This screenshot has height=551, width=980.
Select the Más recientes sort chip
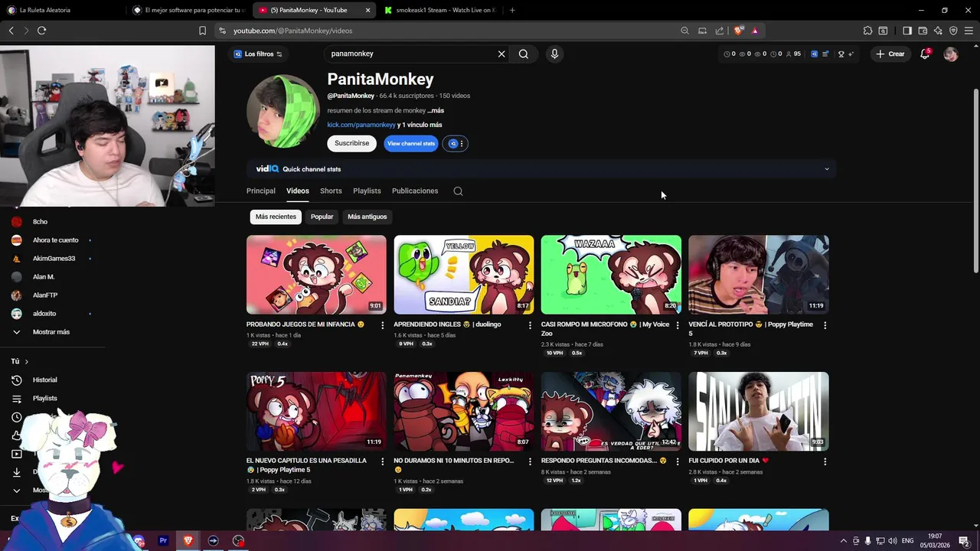276,217
